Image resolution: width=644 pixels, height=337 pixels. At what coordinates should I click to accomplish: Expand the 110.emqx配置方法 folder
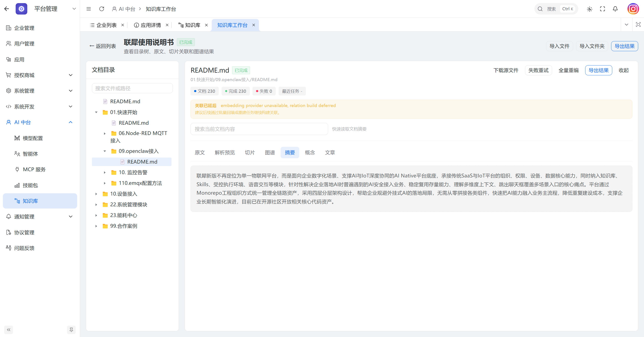pyautogui.click(x=105, y=183)
